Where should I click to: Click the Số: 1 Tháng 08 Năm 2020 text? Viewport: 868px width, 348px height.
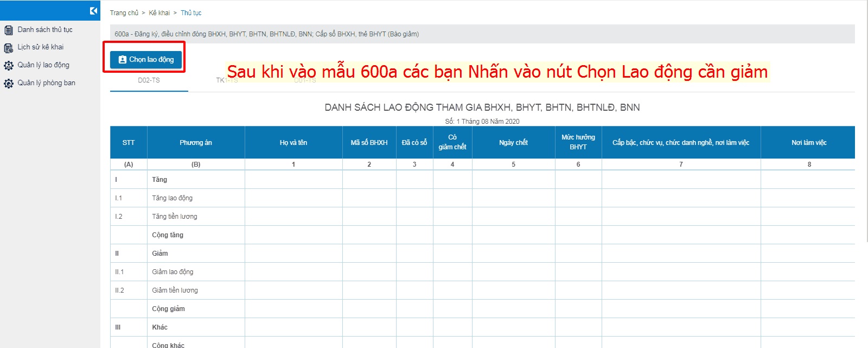[482, 122]
